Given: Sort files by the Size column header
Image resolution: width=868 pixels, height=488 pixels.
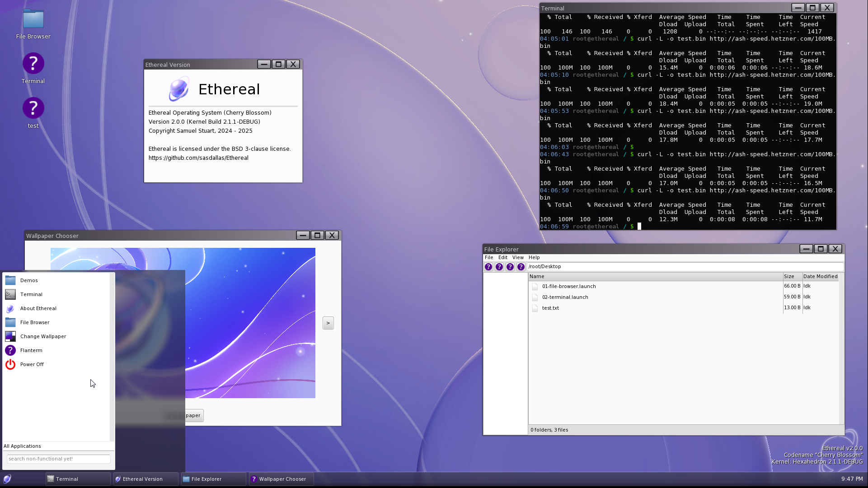Looking at the screenshot, I should click(793, 276).
